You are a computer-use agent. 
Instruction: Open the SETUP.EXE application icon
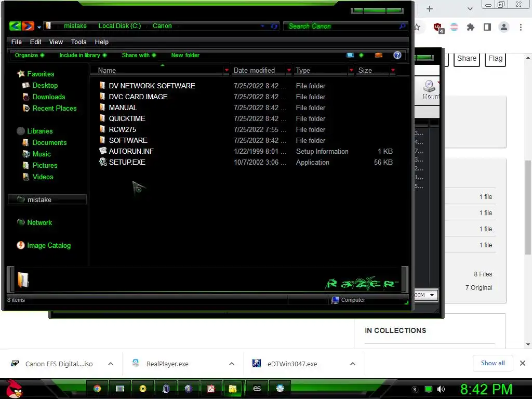click(x=103, y=162)
